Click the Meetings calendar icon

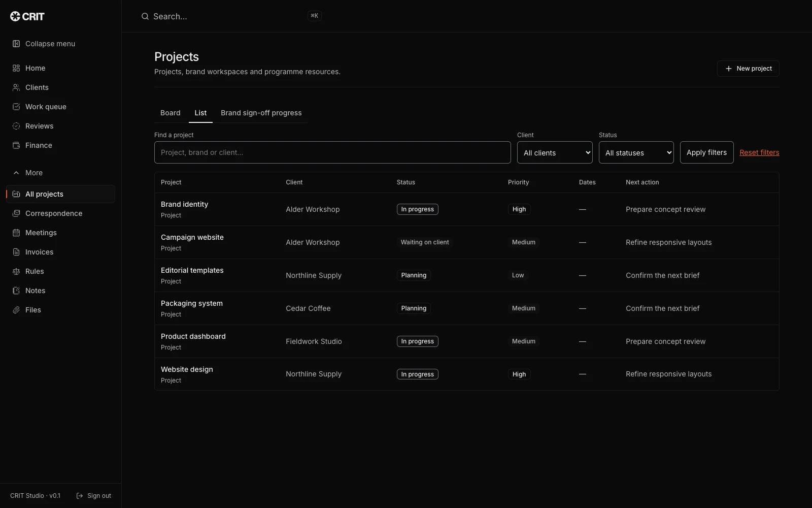click(x=16, y=233)
